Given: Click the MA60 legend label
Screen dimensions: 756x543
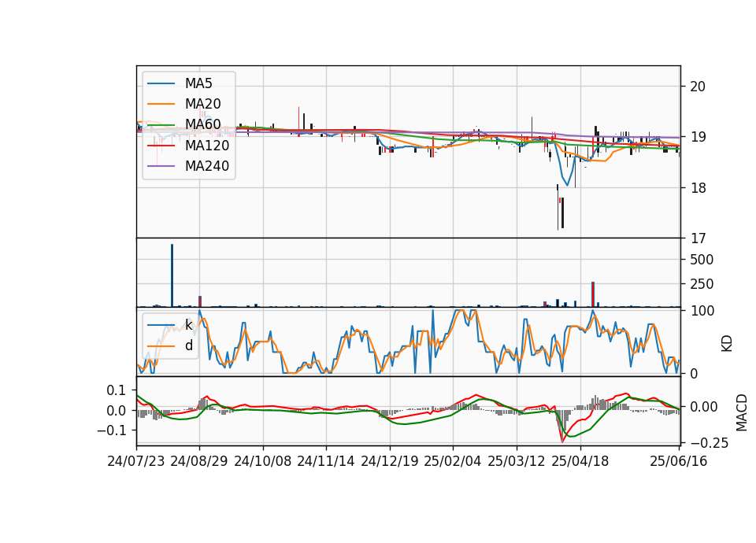Looking at the screenshot, I should 202,125.
